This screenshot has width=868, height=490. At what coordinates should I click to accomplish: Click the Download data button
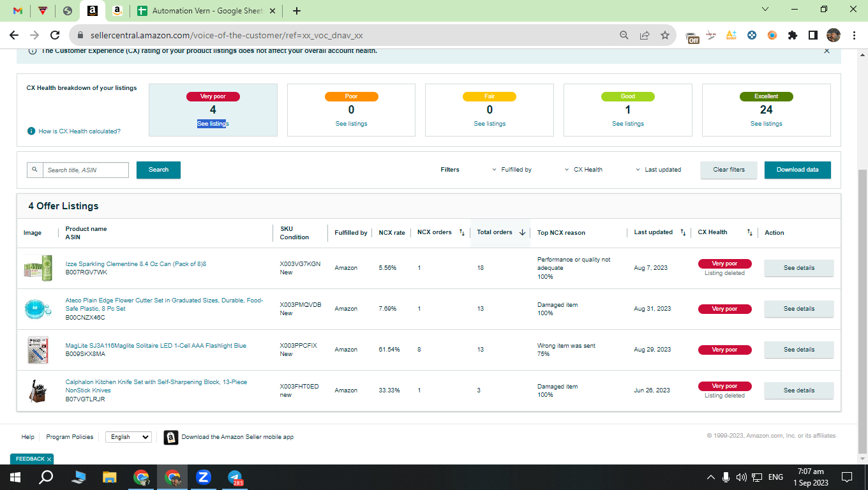click(798, 170)
